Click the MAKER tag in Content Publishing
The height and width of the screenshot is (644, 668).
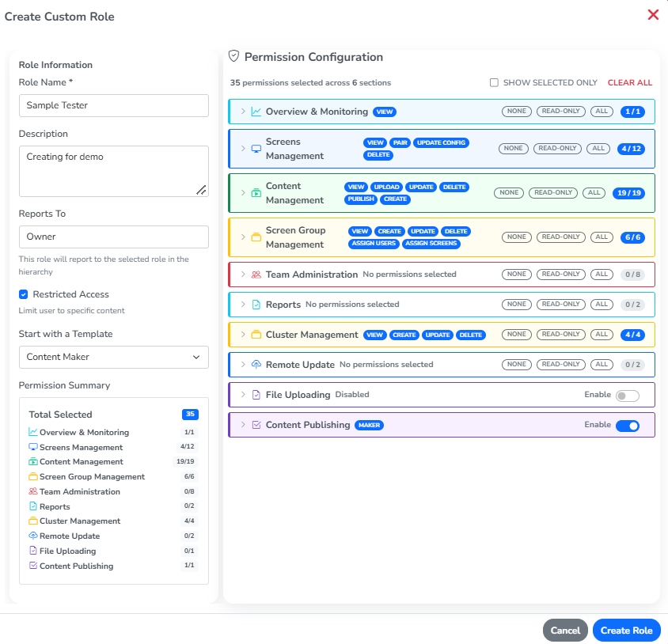click(369, 425)
